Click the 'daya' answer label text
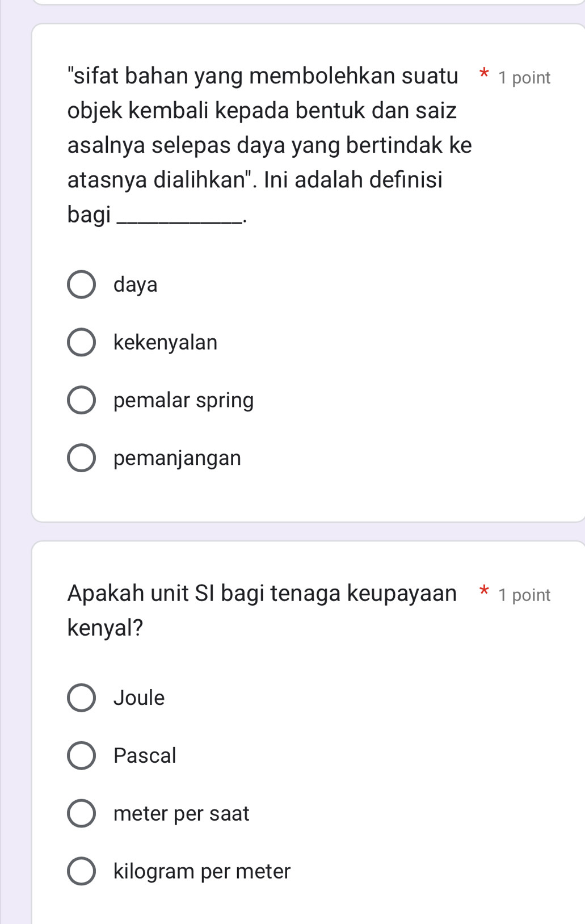The height and width of the screenshot is (924, 585). pos(136,284)
